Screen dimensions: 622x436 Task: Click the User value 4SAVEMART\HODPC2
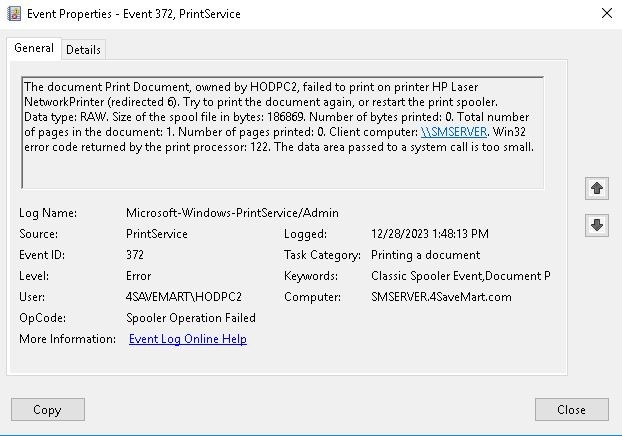[184, 297]
